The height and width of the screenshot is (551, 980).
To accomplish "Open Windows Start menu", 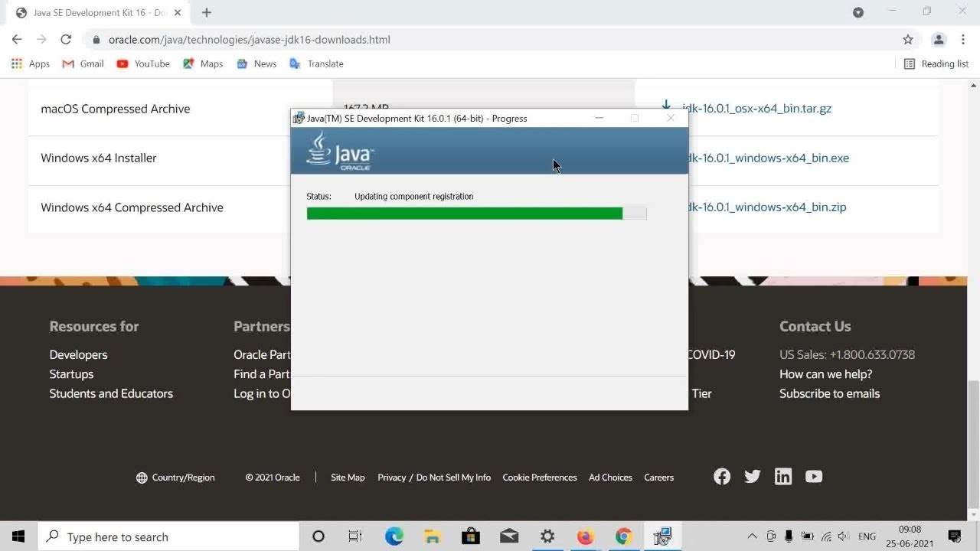I will pos(18,536).
